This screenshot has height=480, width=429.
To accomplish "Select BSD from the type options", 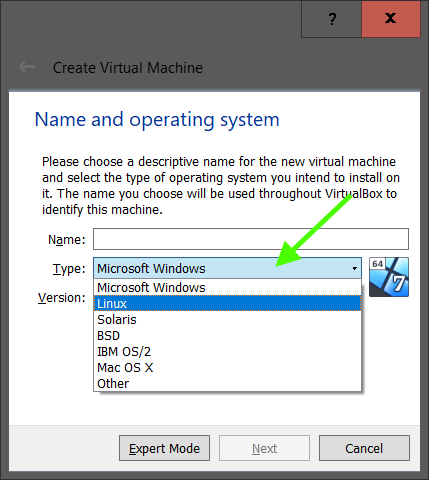I will click(x=227, y=335).
